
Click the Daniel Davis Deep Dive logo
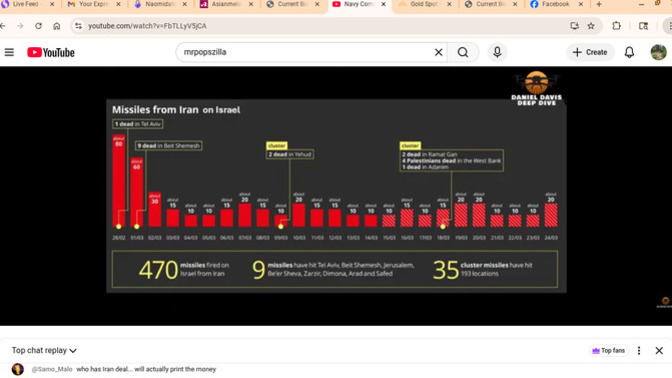pyautogui.click(x=537, y=88)
